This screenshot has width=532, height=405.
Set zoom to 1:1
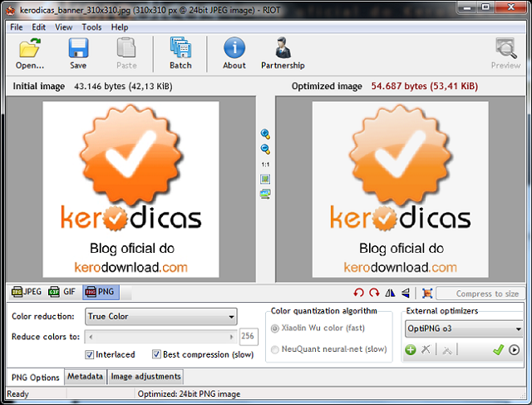pos(265,165)
